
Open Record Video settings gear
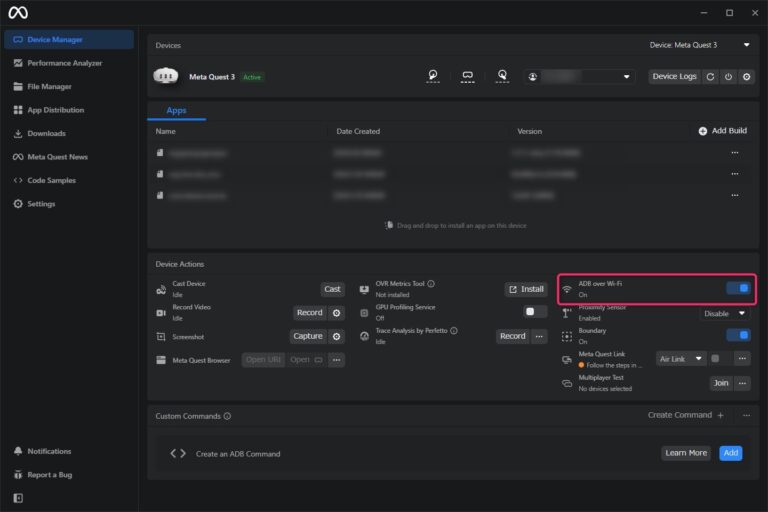tap(337, 313)
